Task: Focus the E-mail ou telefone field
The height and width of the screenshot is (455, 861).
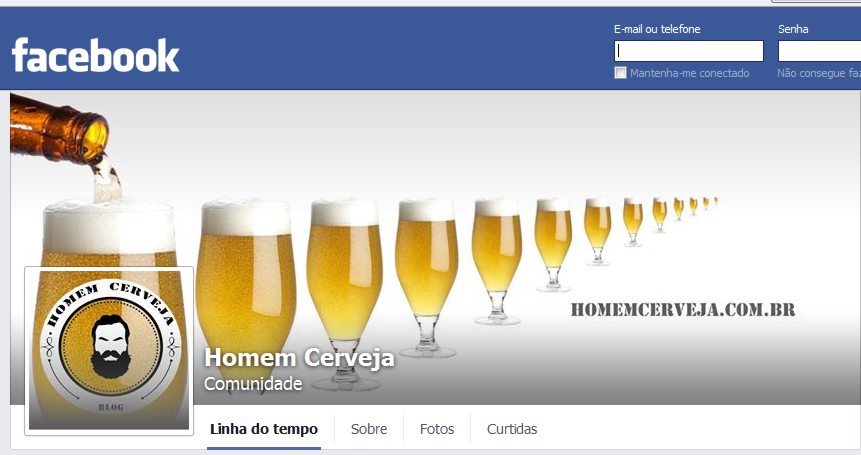Action: tap(689, 51)
